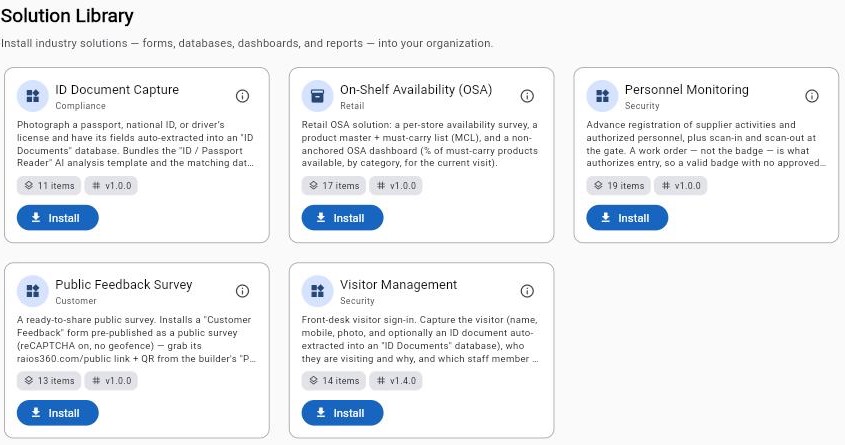Click the '13 items' chip
Viewport: 845px width, 445px height.
click(x=49, y=380)
